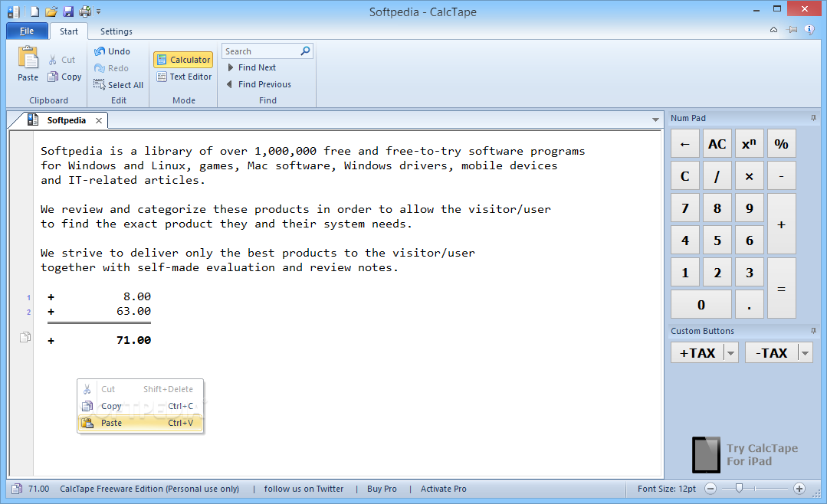Click Cut in the Clipboard ribbon group
The width and height of the screenshot is (827, 504).
pos(62,60)
